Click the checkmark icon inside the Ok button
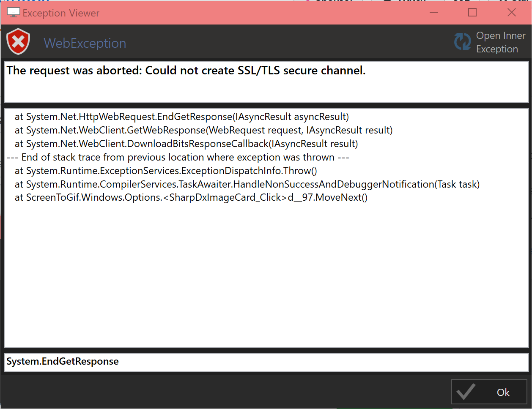 (x=466, y=392)
